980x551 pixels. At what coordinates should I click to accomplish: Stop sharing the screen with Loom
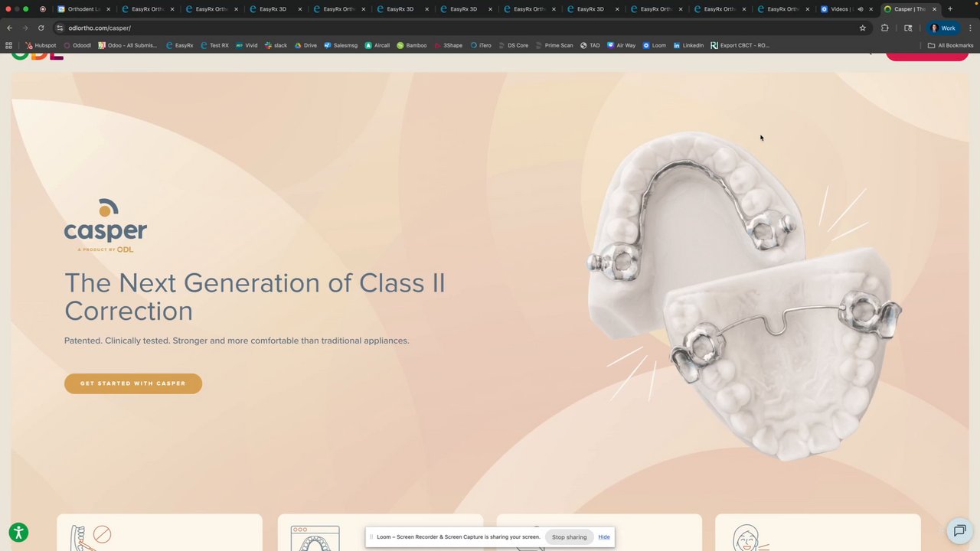pos(569,537)
